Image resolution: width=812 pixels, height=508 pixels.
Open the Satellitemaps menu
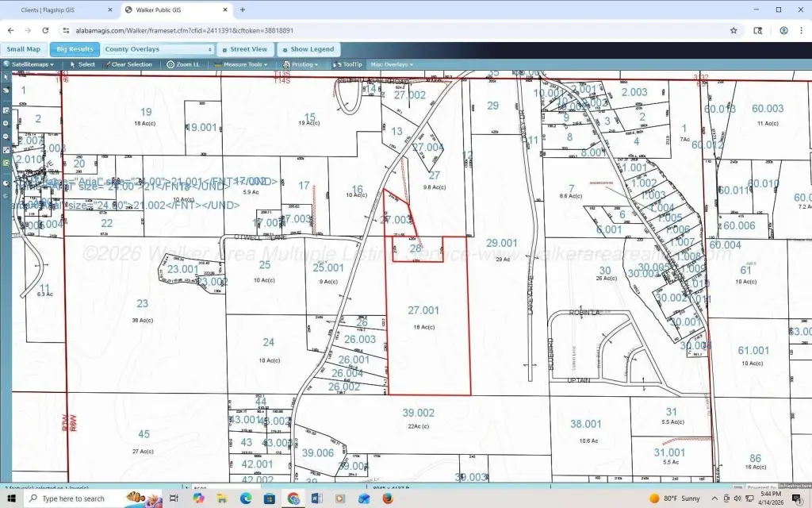29,64
